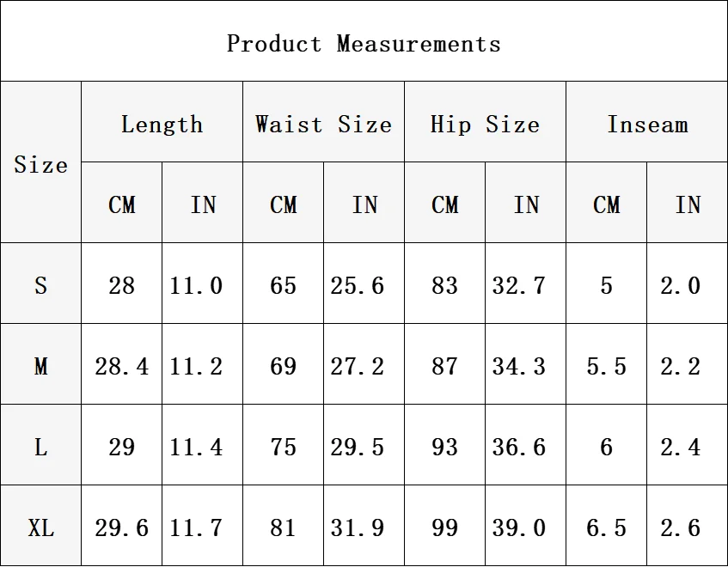
Task: Select the M size row label
Action: click(41, 363)
